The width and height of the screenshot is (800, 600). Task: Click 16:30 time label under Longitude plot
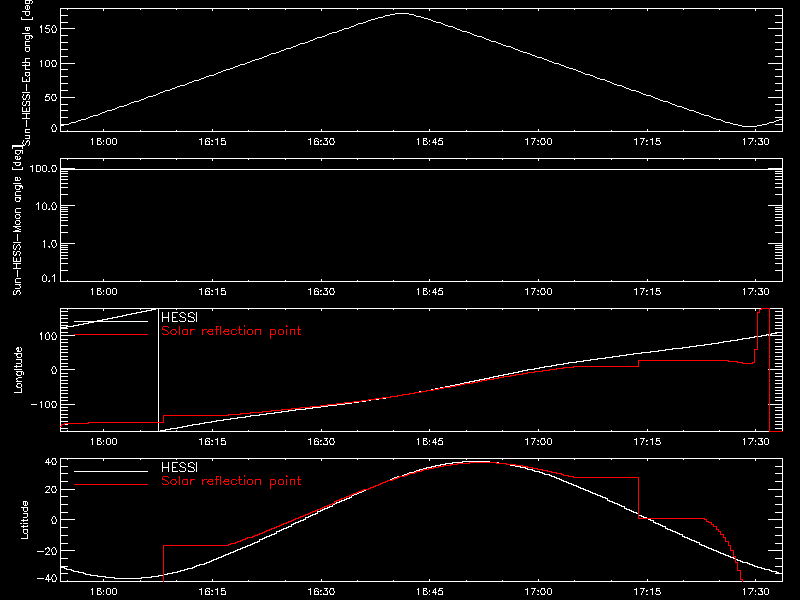321,442
